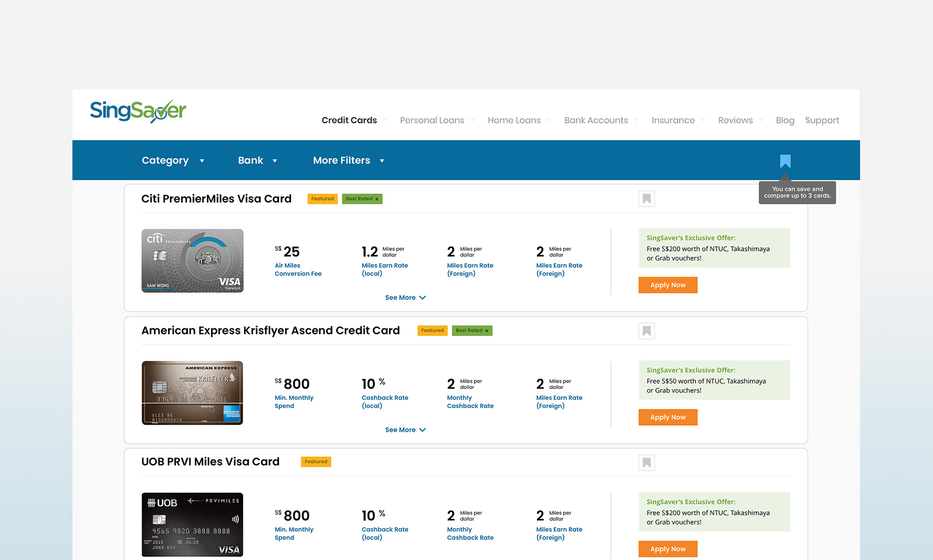Image resolution: width=933 pixels, height=560 pixels.
Task: Click Miles Earn Rate (local) label on Citi card
Action: [x=384, y=270]
